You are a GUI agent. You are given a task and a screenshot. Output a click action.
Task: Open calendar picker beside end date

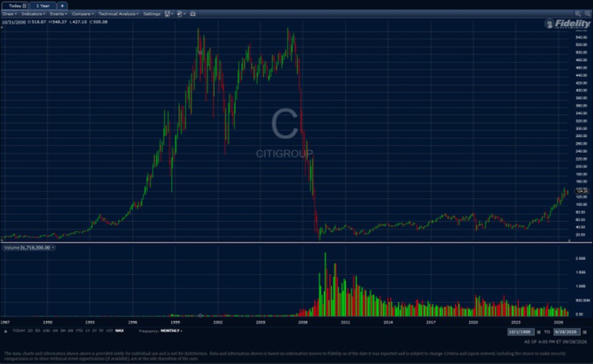pos(584,332)
